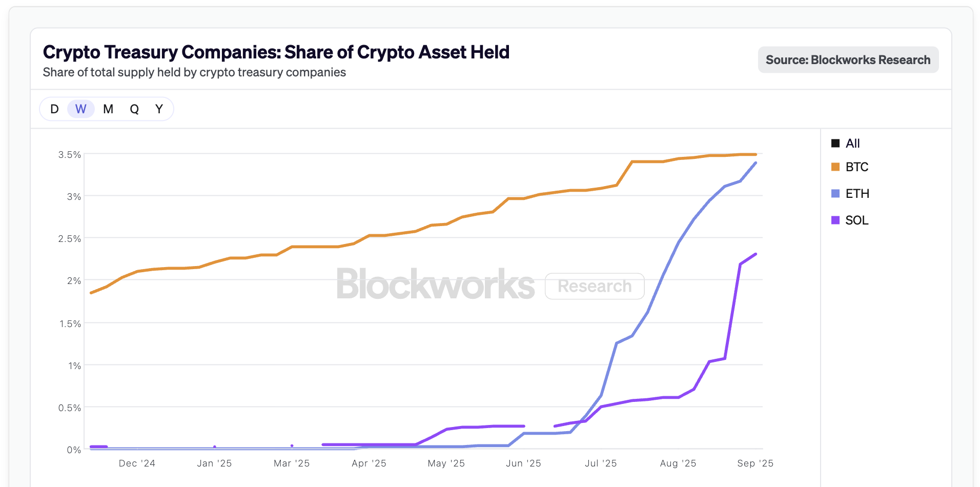Click the chart title heading
Viewport: 980px width, 487px height.
[276, 52]
